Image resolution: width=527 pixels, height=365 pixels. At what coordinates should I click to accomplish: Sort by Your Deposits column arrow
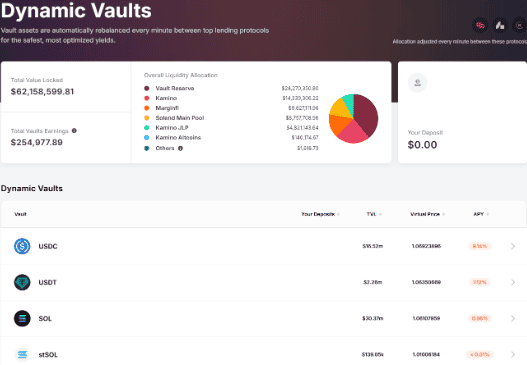click(x=338, y=214)
